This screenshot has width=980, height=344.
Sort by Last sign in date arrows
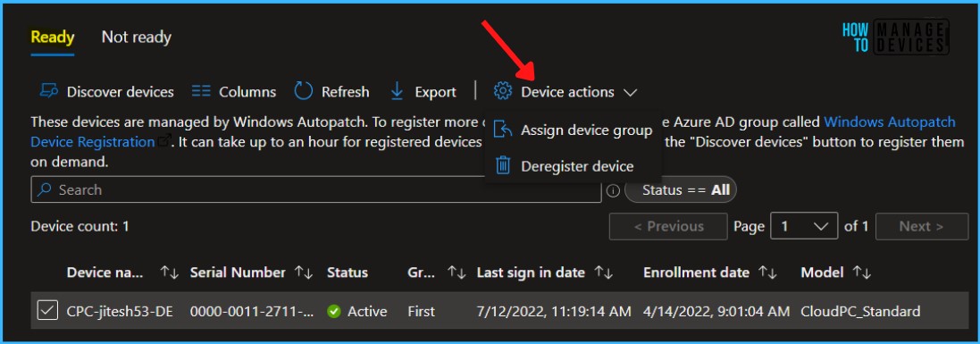603,272
